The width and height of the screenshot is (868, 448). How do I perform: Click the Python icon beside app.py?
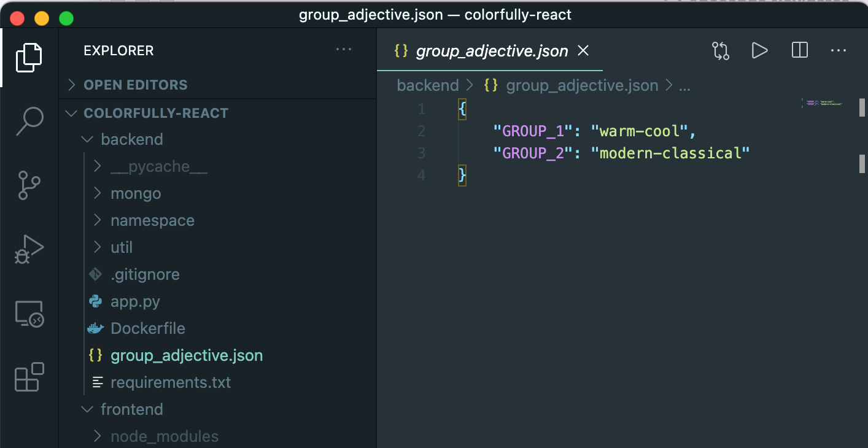pos(95,301)
